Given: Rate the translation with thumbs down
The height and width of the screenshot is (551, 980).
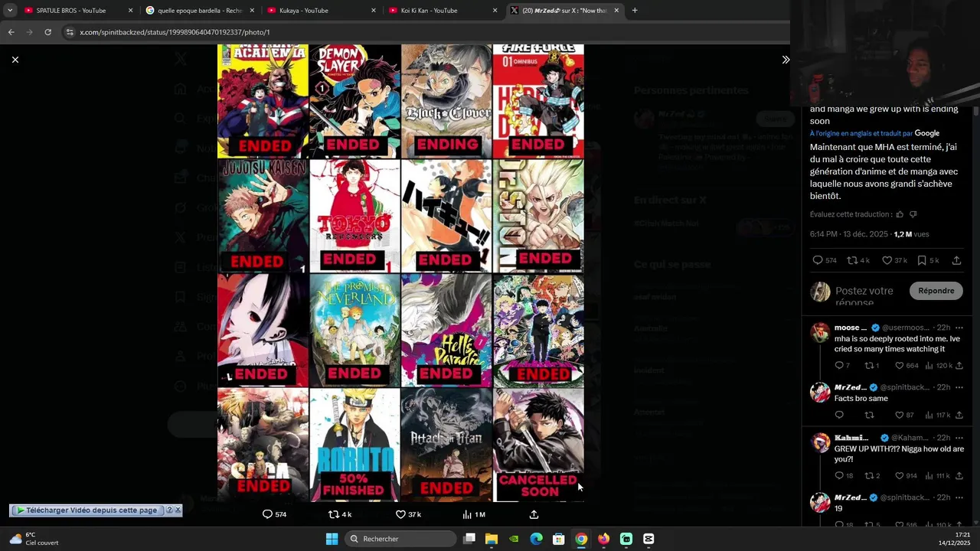Looking at the screenshot, I should [913, 214].
